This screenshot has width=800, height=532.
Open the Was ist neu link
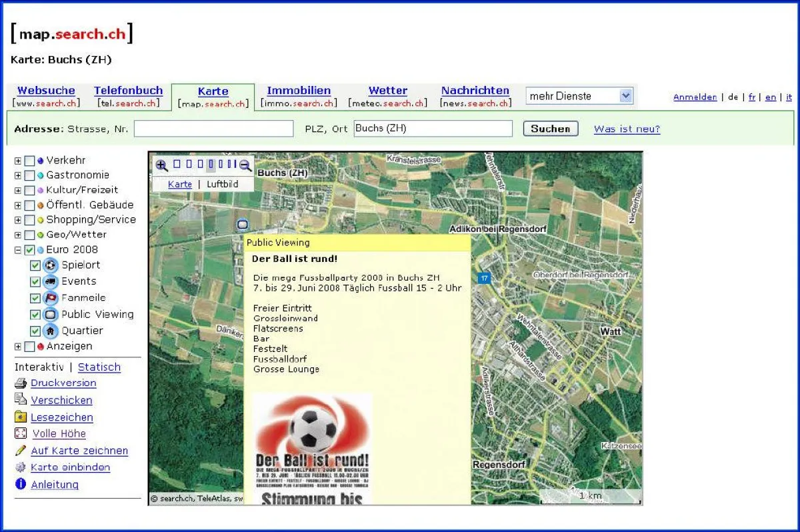[625, 128]
